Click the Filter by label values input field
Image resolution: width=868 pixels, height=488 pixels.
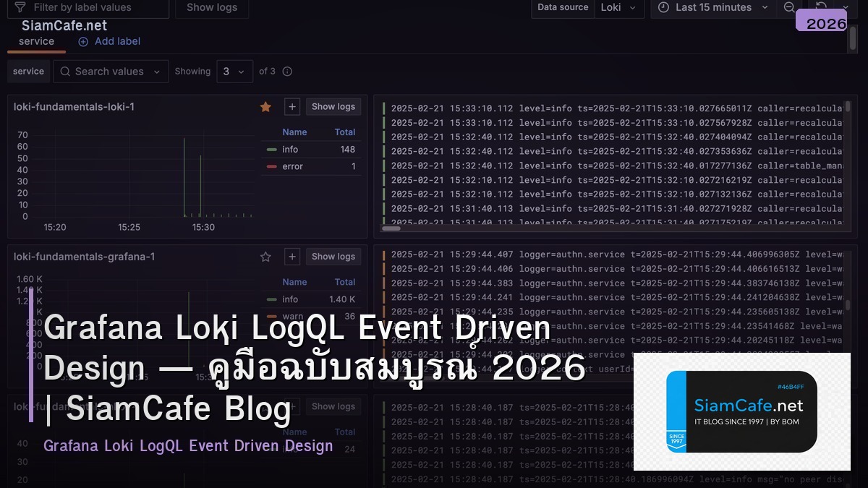pyautogui.click(x=87, y=7)
